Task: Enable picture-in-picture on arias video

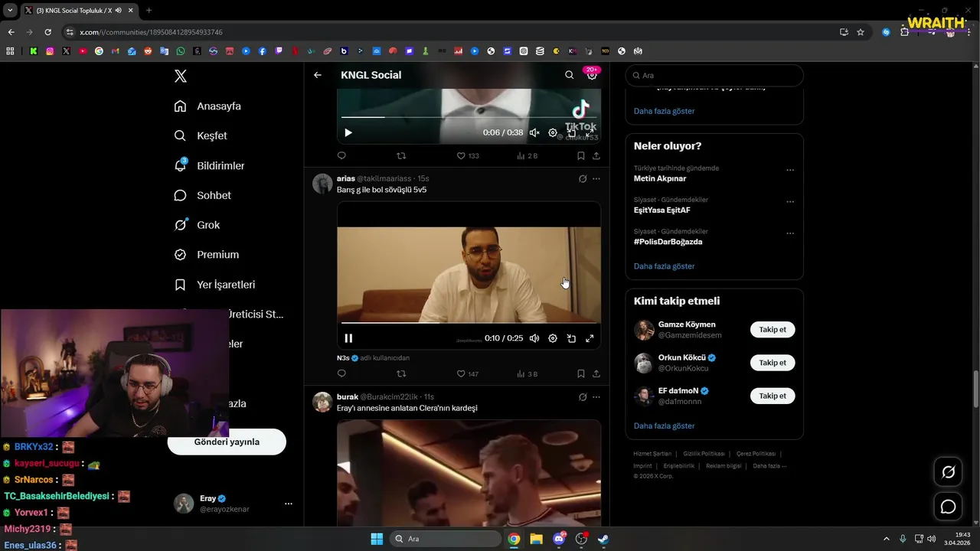Action: pyautogui.click(x=571, y=338)
